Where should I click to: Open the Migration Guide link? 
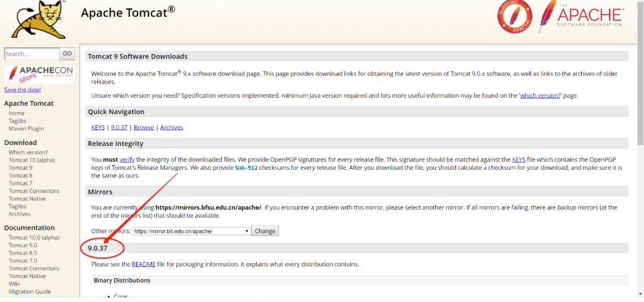[x=30, y=292]
